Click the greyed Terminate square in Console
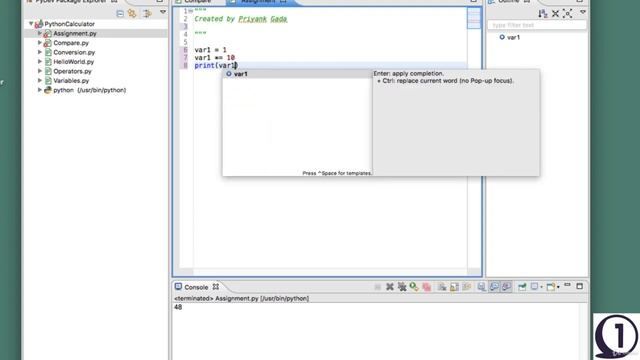This screenshot has width=640, height=360. click(x=378, y=287)
